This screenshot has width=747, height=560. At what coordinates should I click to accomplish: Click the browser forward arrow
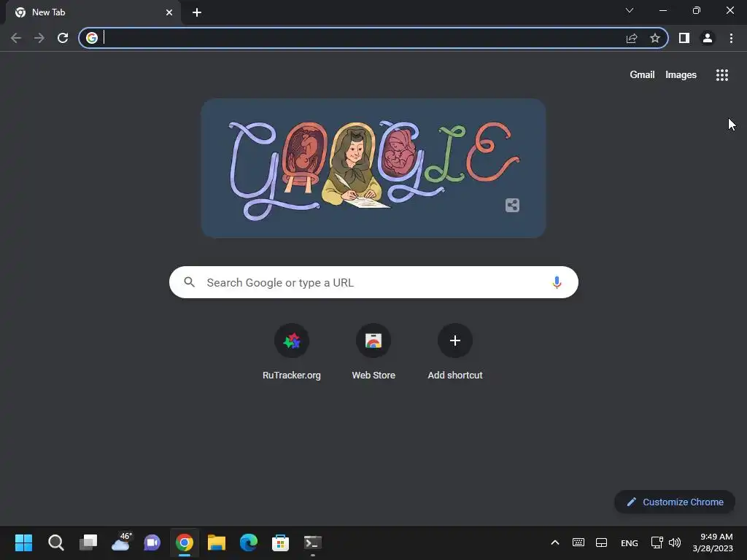coord(39,38)
